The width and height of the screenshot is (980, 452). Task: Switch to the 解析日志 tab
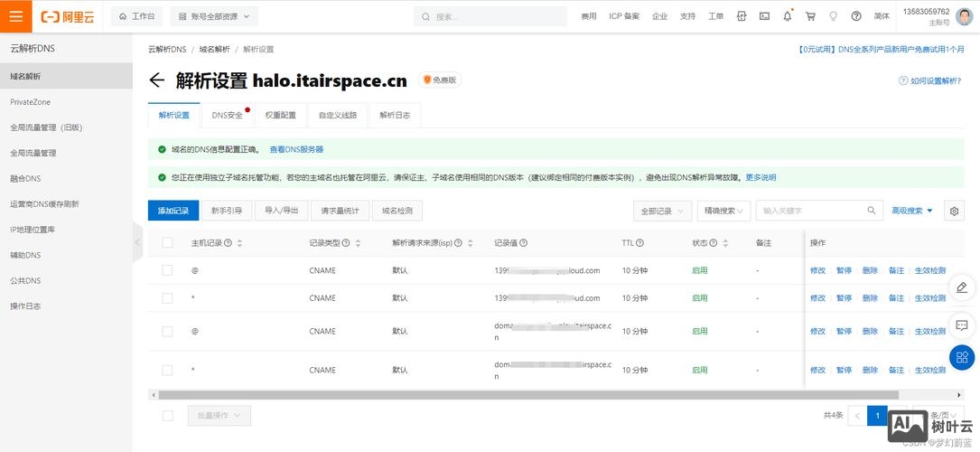395,116
